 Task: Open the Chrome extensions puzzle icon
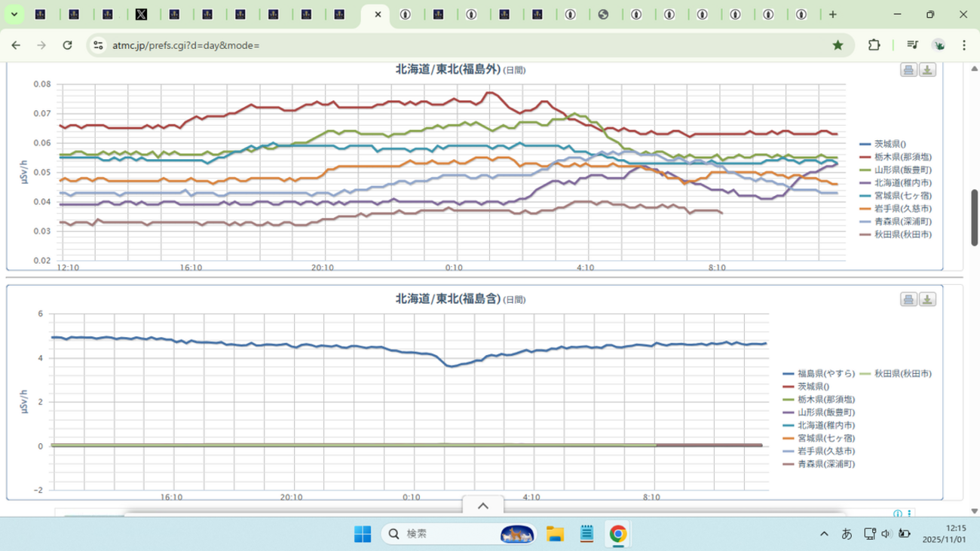click(874, 45)
